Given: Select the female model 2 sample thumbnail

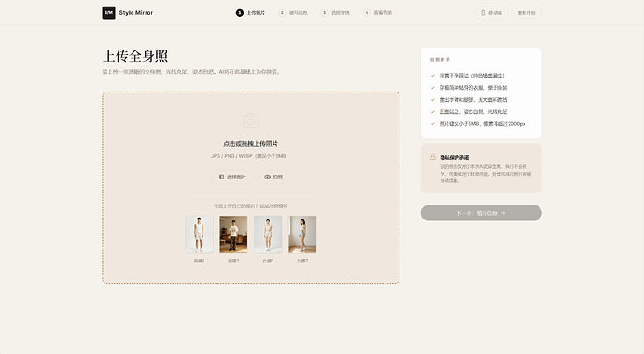Looking at the screenshot, I should point(302,234).
